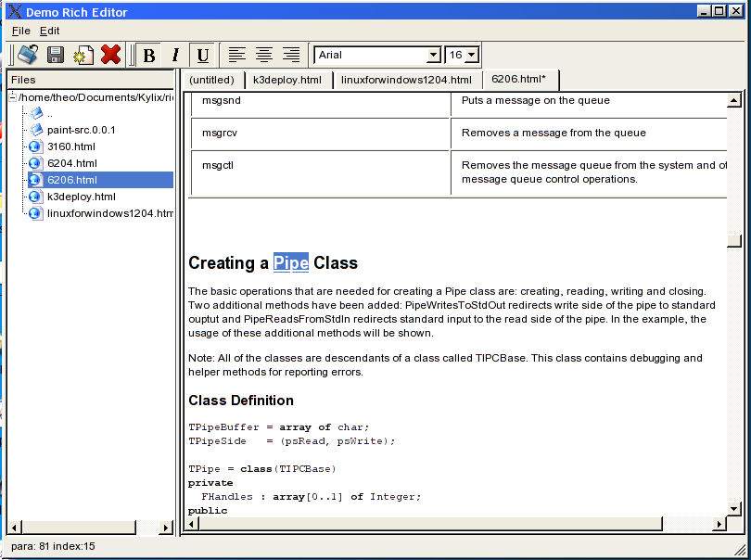Collapse the /home/theo/Documents root folder node

coord(12,96)
